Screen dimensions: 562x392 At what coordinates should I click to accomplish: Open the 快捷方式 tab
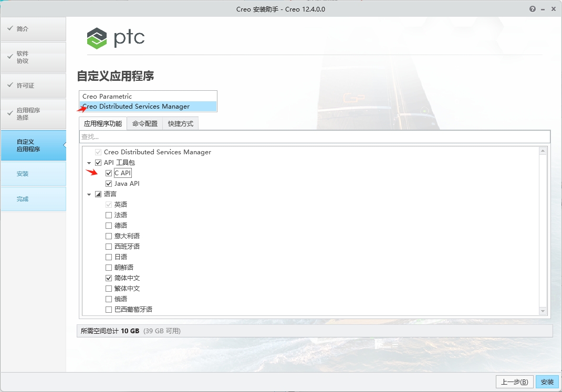180,124
